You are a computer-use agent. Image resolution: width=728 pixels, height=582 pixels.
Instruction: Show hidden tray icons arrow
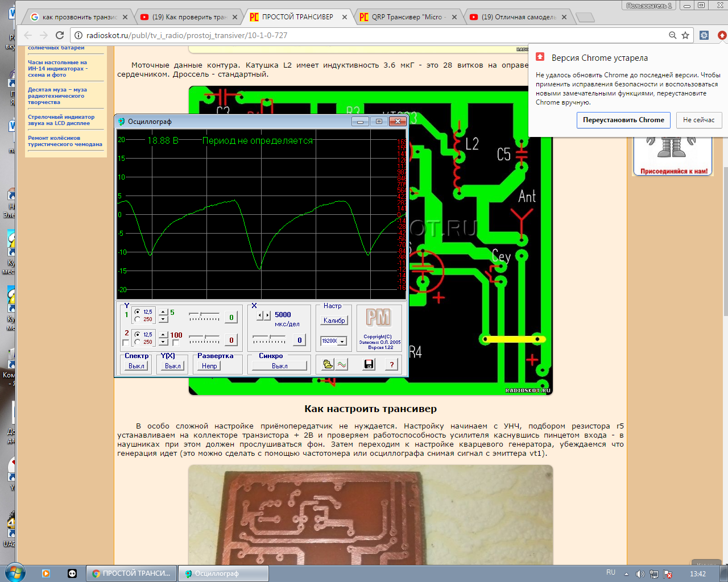click(x=626, y=574)
